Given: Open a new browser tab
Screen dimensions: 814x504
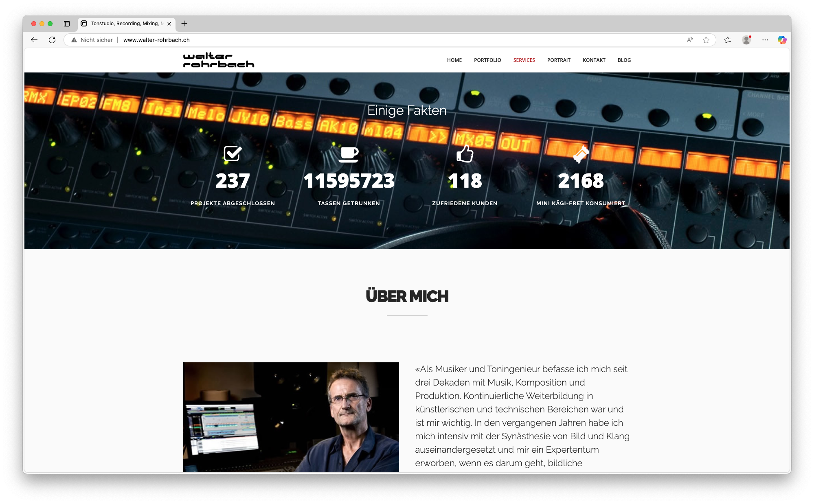Looking at the screenshot, I should pos(184,24).
